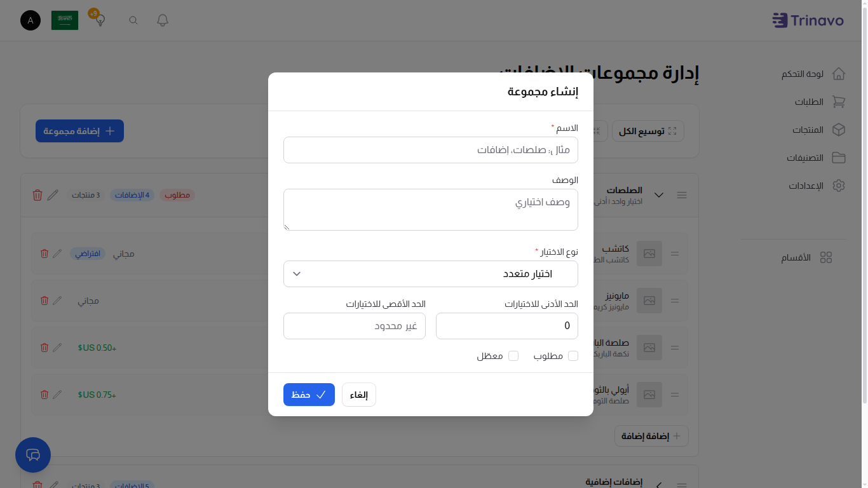Click the pencil edit icon for كاتشب item
The height and width of the screenshot is (488, 868).
pyautogui.click(x=57, y=253)
